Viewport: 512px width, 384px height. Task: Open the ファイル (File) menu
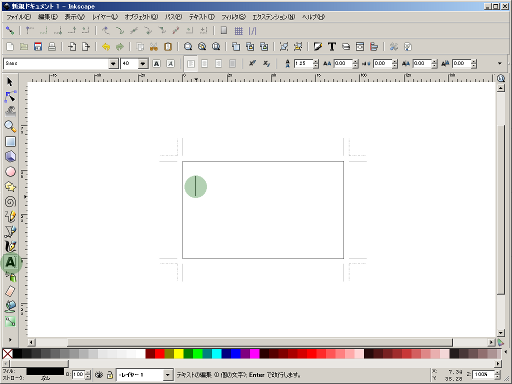[x=19, y=17]
